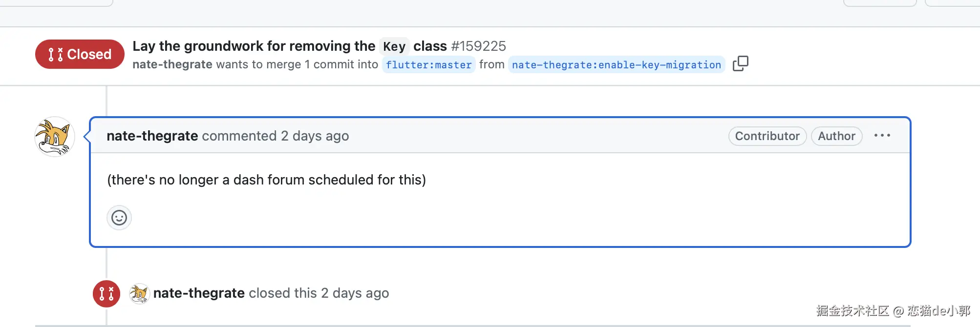
Task: Click nate-thegrate in the merge description line
Action: tap(172, 64)
